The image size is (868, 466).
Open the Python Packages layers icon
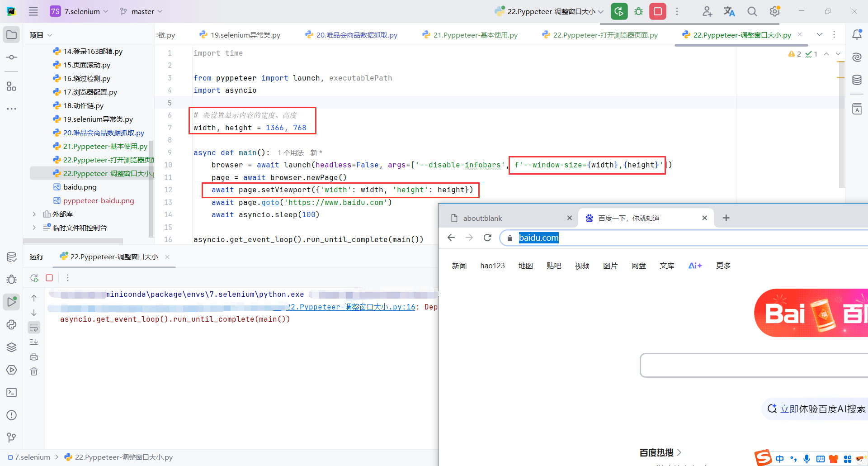coord(12,347)
